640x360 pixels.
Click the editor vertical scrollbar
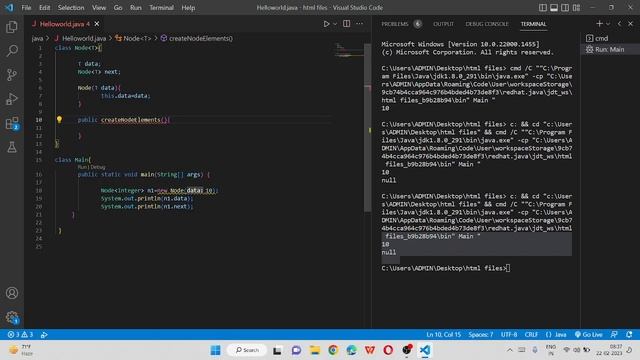367,128
